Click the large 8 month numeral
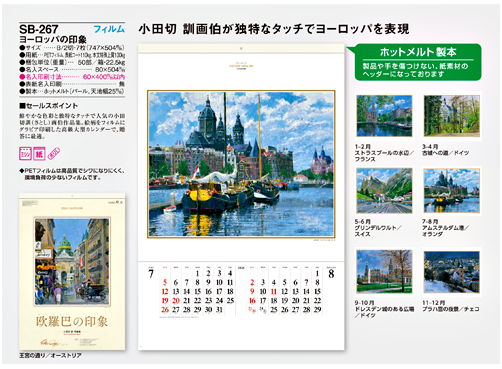 331,274
